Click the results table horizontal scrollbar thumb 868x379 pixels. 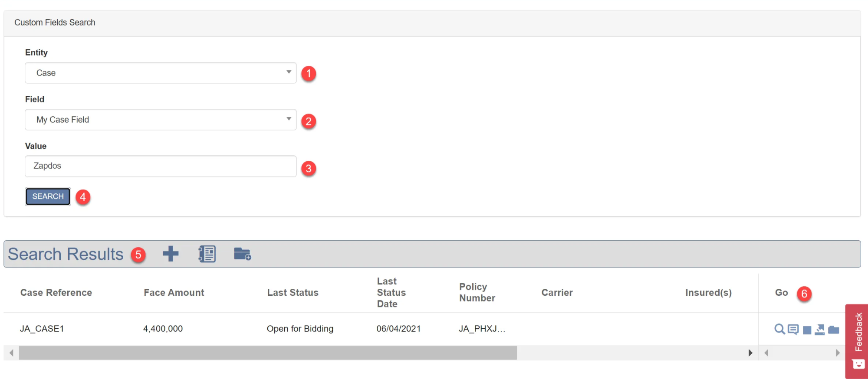[x=268, y=353]
